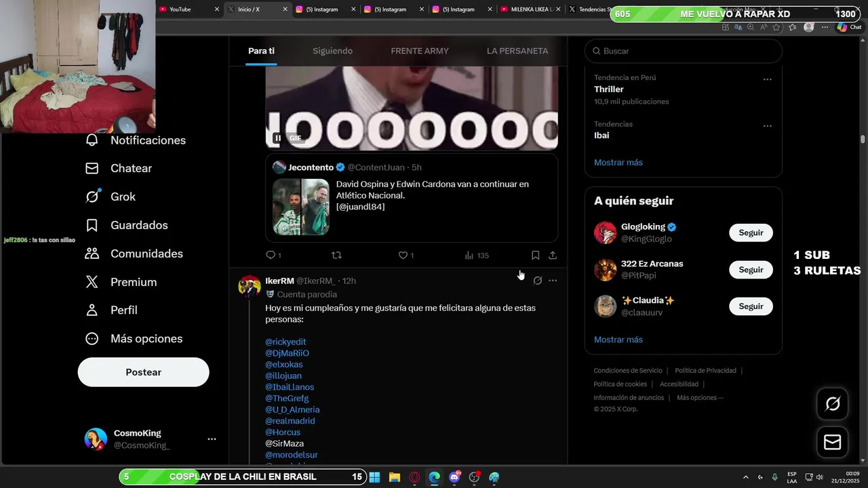Open Discord from the taskbar
The height and width of the screenshot is (488, 868).
454,477
